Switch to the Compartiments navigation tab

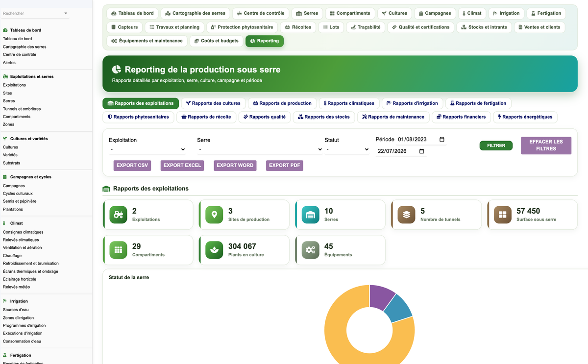coord(350,13)
